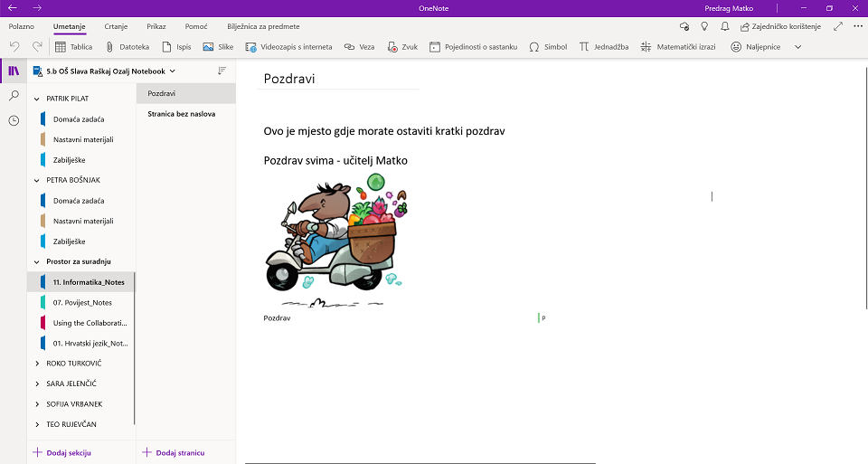868x464 pixels.
Task: Enter full-screen mode arrow icon
Action: [838, 26]
